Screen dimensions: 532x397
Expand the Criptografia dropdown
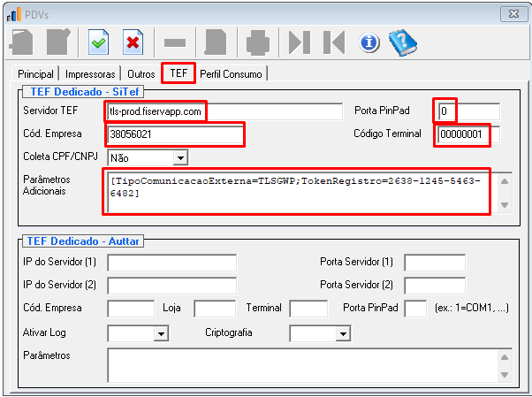[343, 334]
